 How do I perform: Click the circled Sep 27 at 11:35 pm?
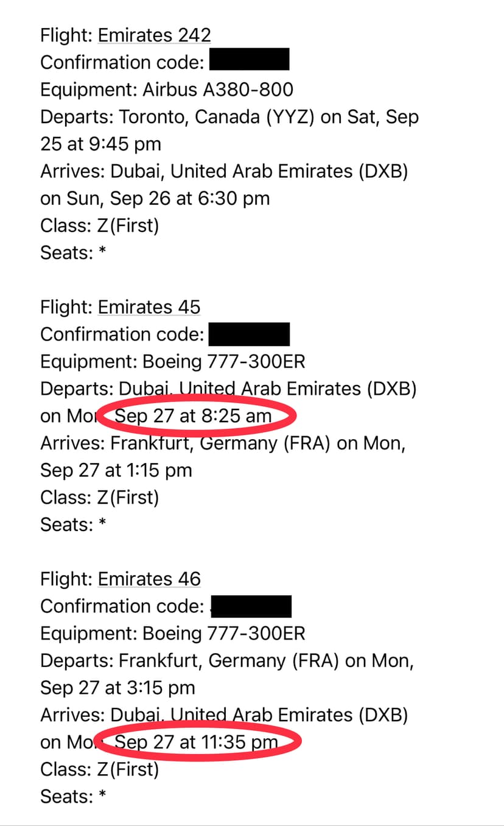(x=196, y=743)
